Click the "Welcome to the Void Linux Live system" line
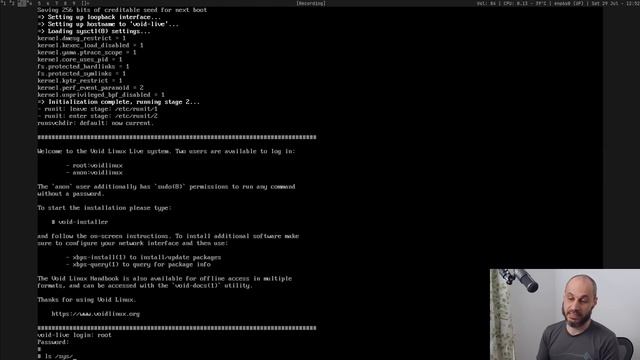 click(x=166, y=151)
